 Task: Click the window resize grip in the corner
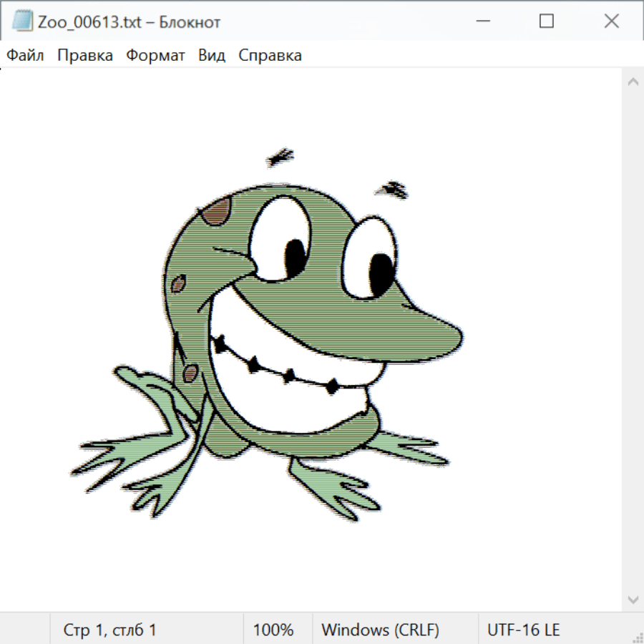pos(638,638)
